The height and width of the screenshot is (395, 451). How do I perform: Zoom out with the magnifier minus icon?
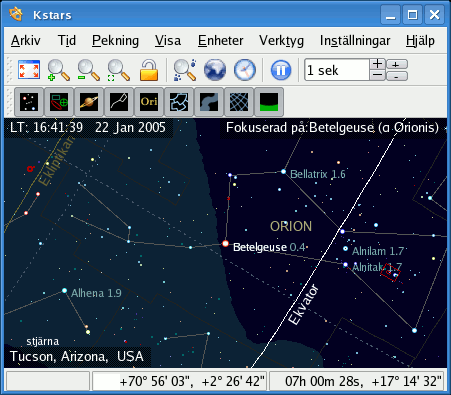[x=89, y=70]
